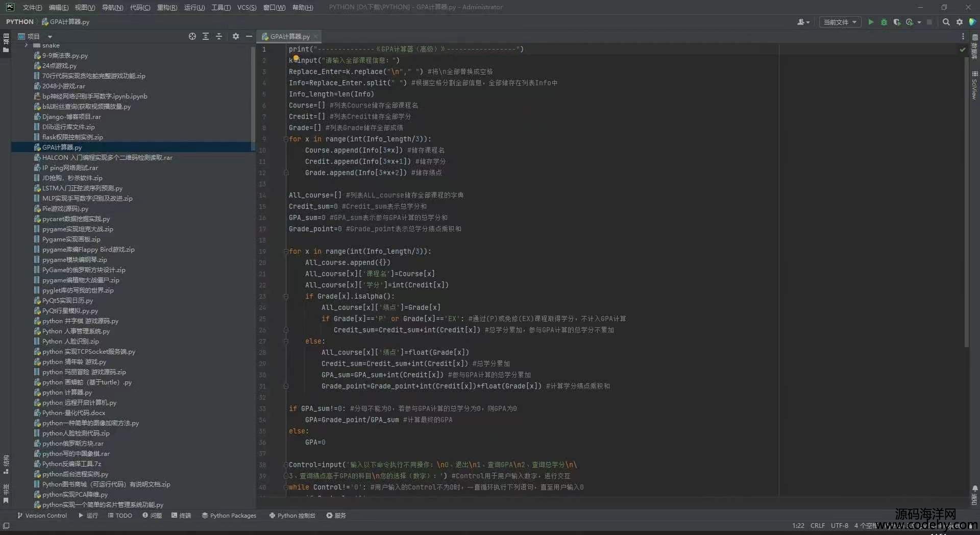The width and height of the screenshot is (980, 535).
Task: Open the SciView tool window from the right sidebar
Action: click(x=974, y=85)
